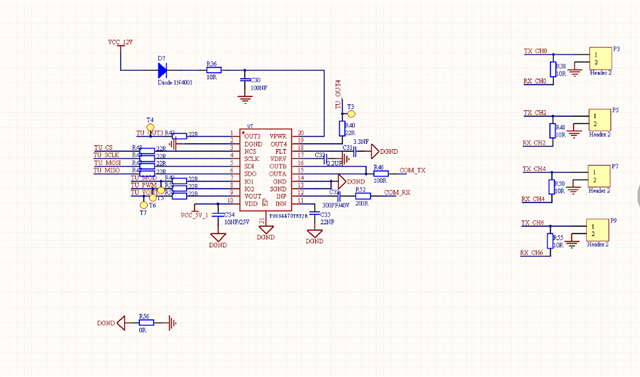Select capacitor C34 10NF/25V
640x377 pixels.
(218, 214)
